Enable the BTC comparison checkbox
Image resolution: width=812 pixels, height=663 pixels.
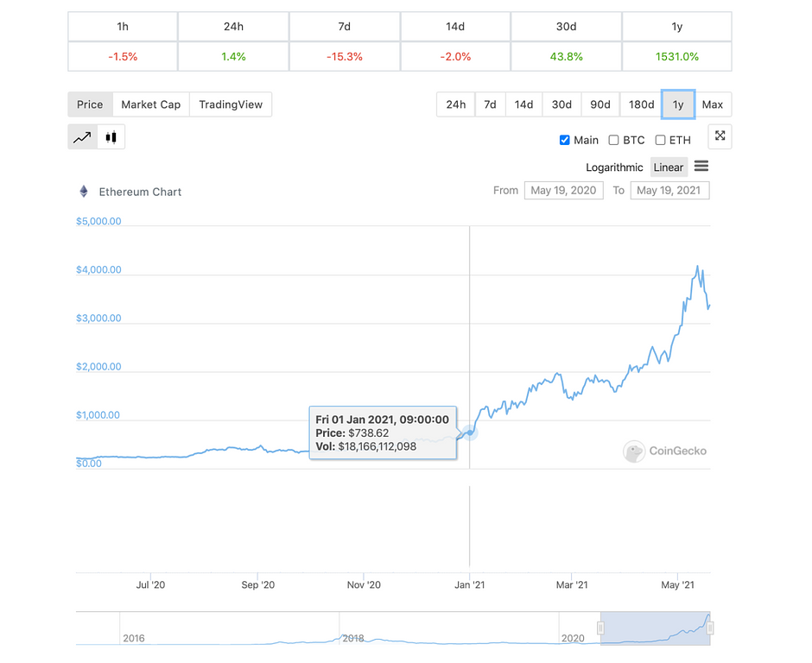[613, 140]
